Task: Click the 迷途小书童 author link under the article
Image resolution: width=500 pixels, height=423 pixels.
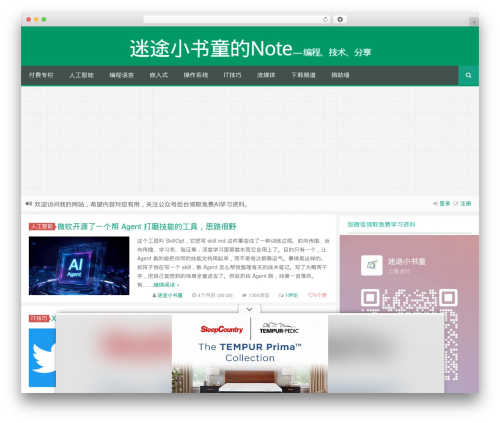Action: tap(170, 295)
